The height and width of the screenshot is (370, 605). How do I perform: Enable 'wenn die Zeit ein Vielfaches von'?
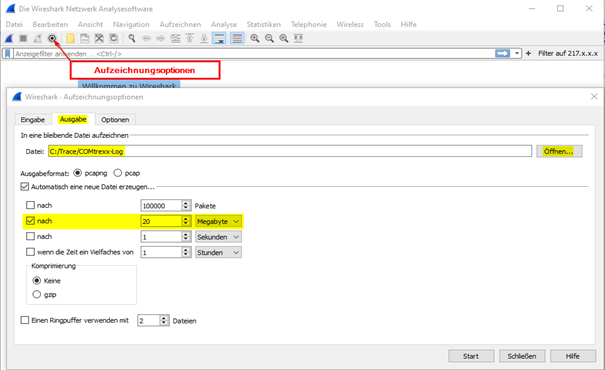click(x=30, y=252)
